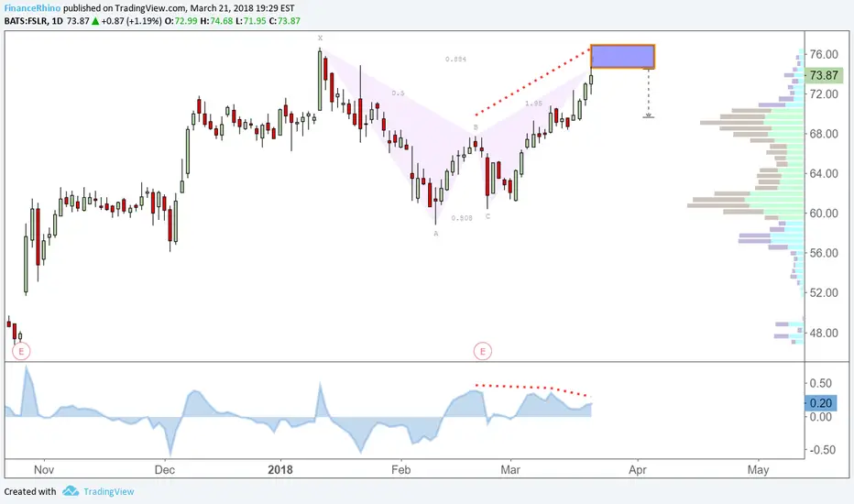Click the 0.00 oscillator axis label

point(821,417)
